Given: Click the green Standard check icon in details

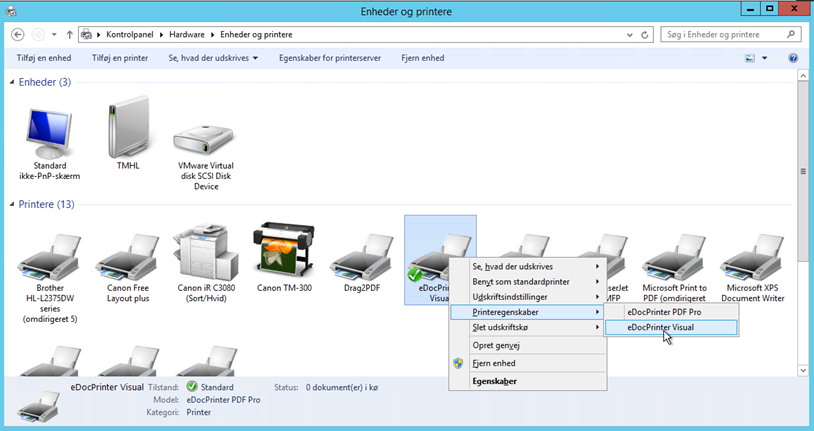Looking at the screenshot, I should pos(192,386).
